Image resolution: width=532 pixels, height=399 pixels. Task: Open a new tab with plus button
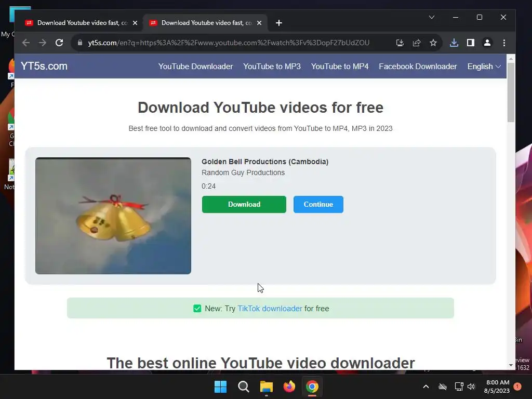pyautogui.click(x=279, y=23)
